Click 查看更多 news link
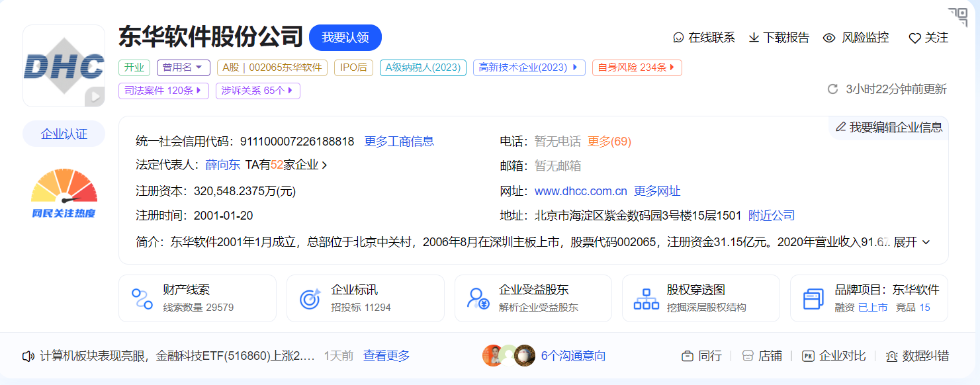 (x=386, y=356)
